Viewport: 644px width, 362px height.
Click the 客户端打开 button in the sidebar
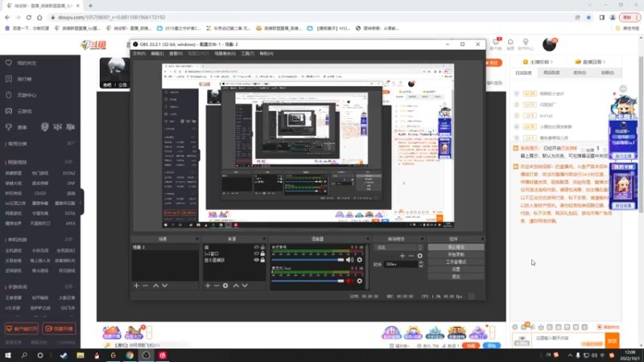(x=22, y=329)
